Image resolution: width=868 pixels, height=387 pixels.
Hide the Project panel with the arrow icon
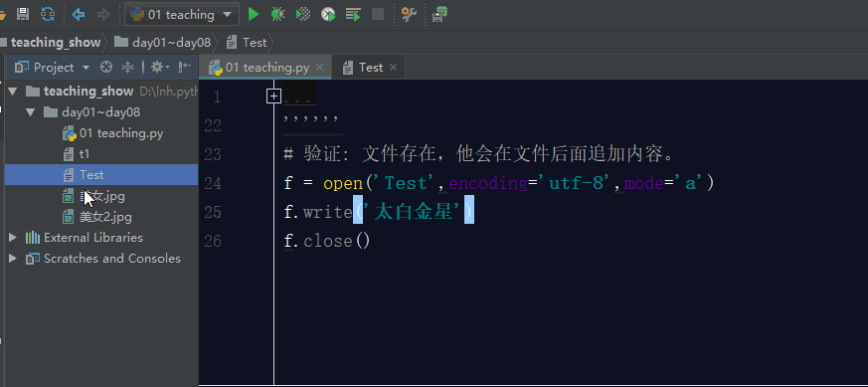click(x=185, y=68)
